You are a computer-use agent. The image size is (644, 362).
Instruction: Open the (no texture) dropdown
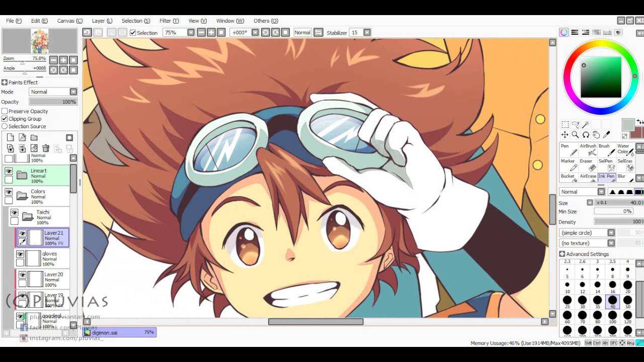pyautogui.click(x=587, y=243)
